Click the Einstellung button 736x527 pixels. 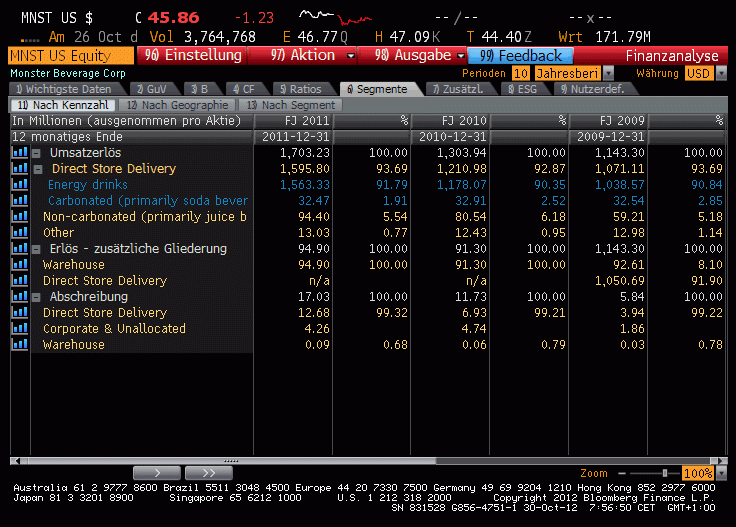pyautogui.click(x=192, y=55)
